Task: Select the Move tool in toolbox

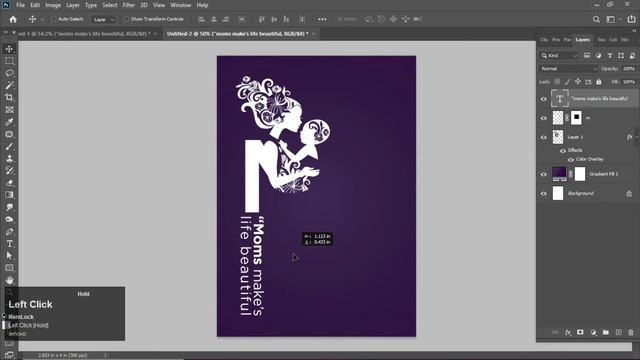Action: [x=9, y=49]
